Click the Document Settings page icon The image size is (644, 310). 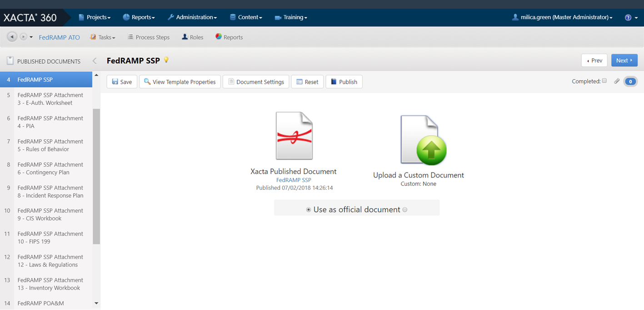click(231, 82)
